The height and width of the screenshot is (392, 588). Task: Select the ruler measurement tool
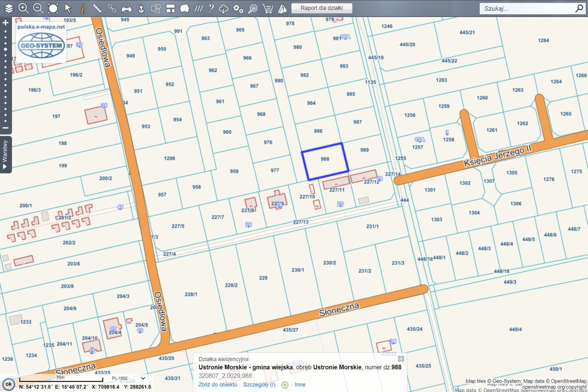97,8
